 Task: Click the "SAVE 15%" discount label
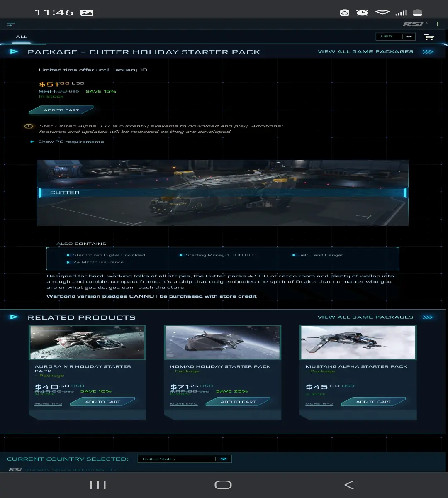(101, 91)
